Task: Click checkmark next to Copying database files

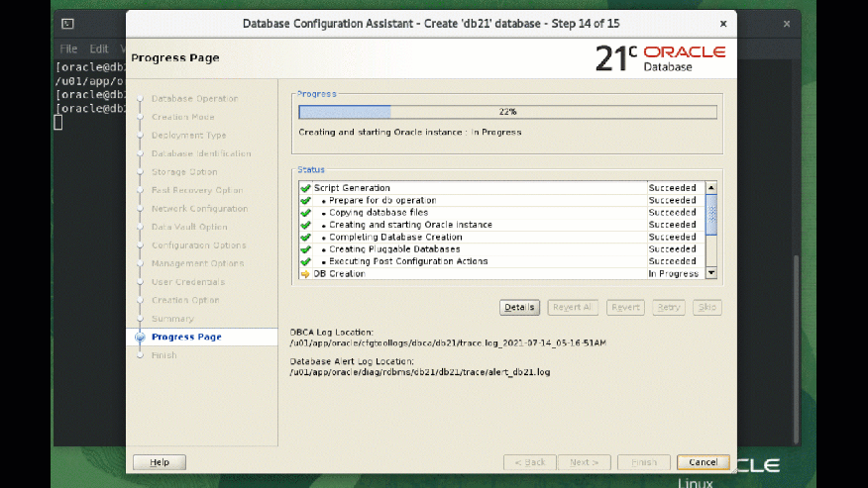Action: pyautogui.click(x=305, y=213)
